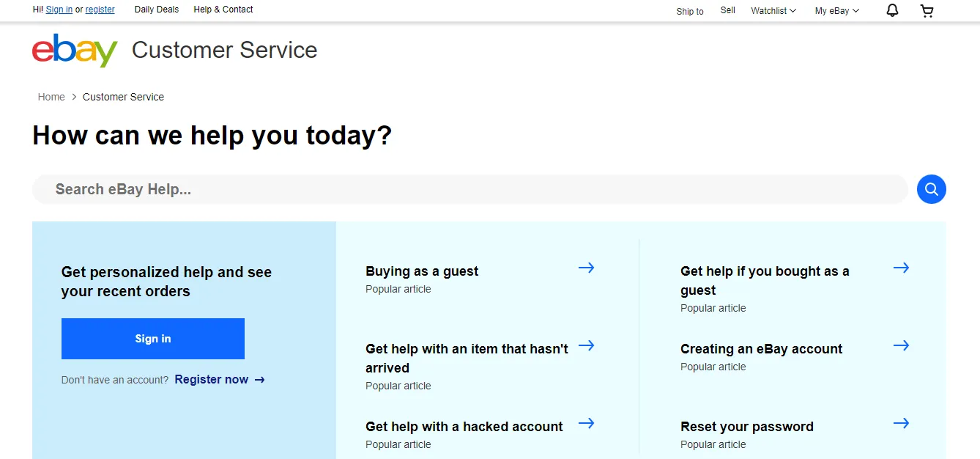Click the arrow after Register now

click(x=259, y=380)
